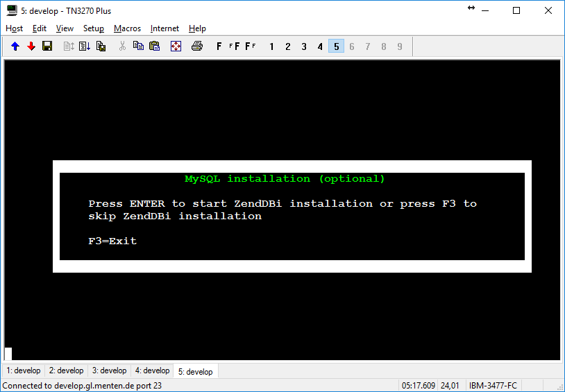The image size is (565, 392).
Task: Click the printer icon in toolbar
Action: [x=197, y=46]
